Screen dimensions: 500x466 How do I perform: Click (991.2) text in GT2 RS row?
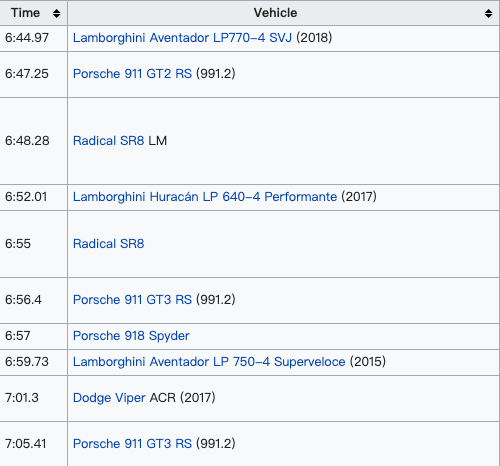[x=216, y=74]
